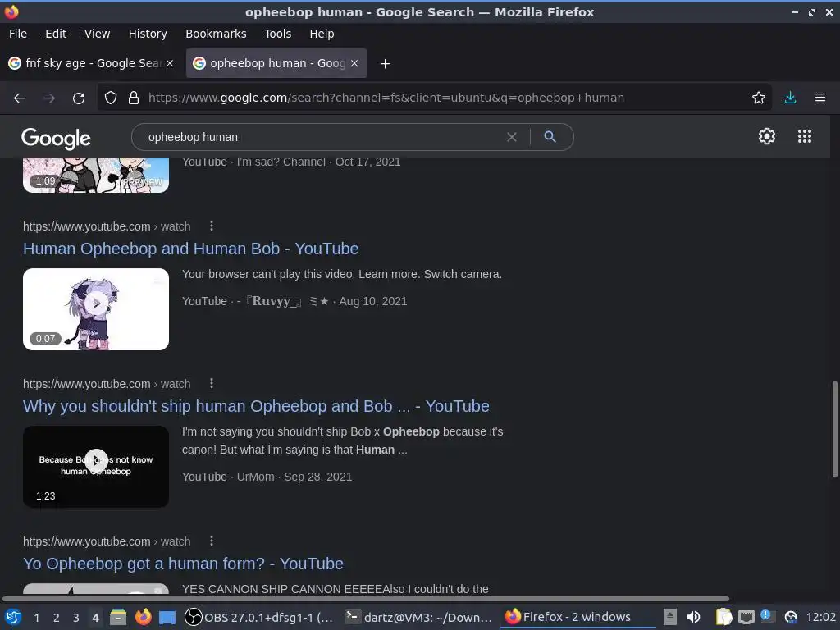Open the History menu

click(148, 34)
